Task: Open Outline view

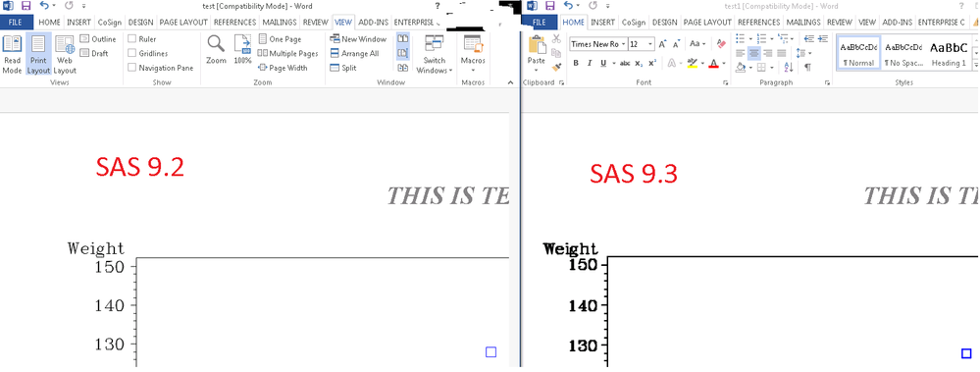Action: click(x=97, y=38)
